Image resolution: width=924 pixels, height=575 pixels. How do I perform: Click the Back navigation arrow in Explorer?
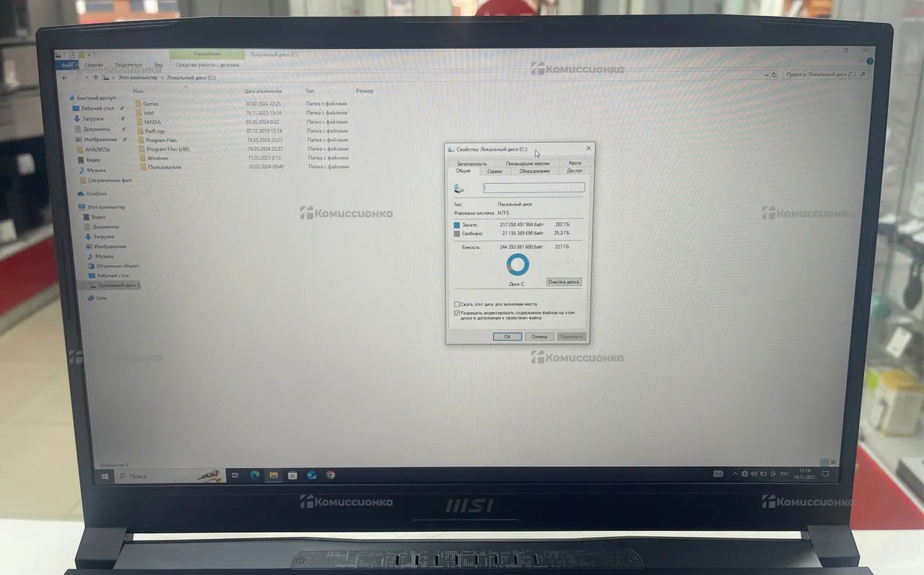pos(65,77)
